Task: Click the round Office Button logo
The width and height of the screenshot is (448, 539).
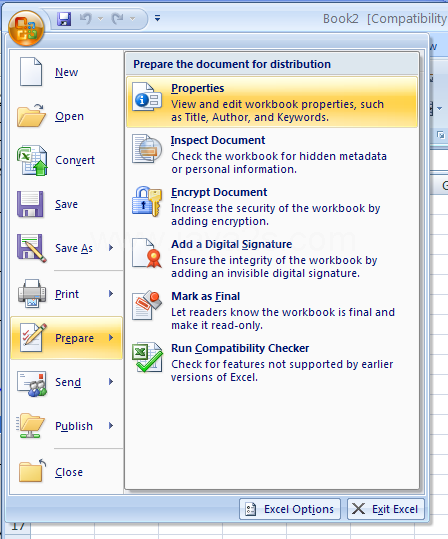Action: [26, 29]
